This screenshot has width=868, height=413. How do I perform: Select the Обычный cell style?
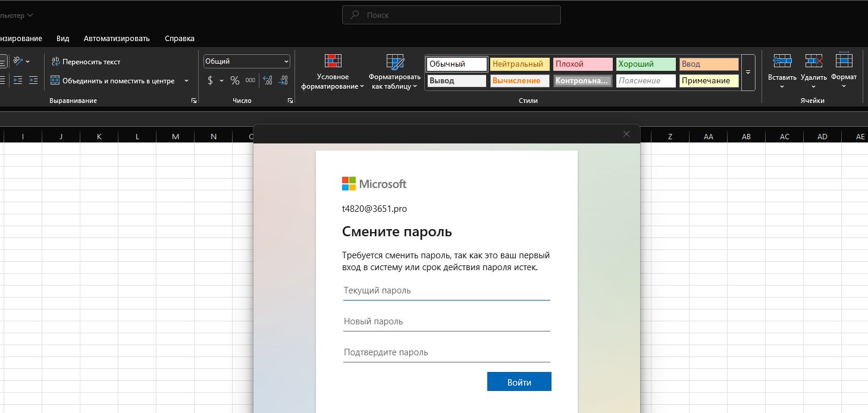pyautogui.click(x=456, y=64)
